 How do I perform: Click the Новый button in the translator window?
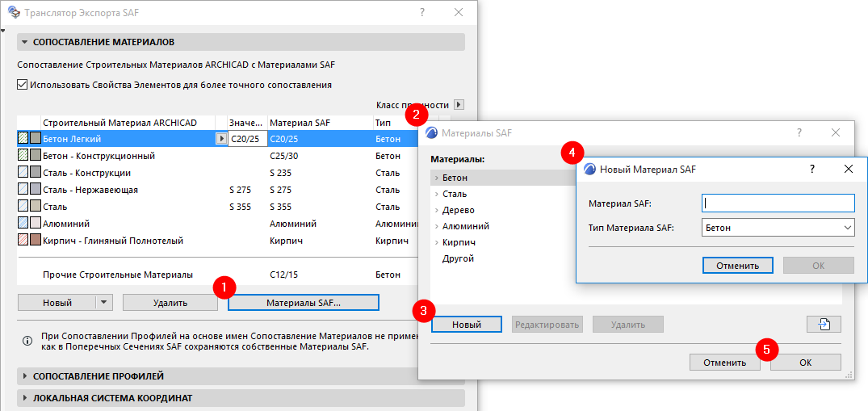57,303
